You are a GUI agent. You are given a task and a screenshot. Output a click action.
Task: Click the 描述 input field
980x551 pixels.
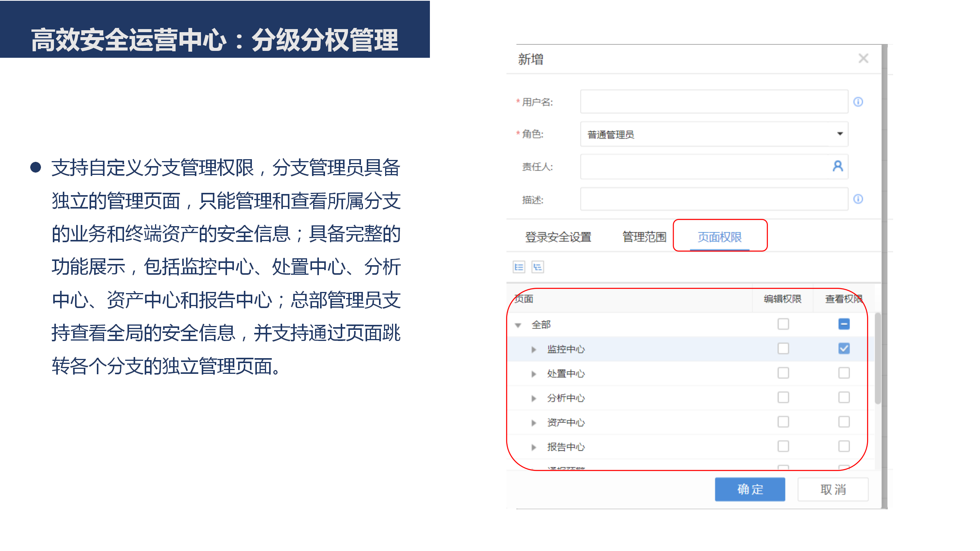pyautogui.click(x=714, y=199)
